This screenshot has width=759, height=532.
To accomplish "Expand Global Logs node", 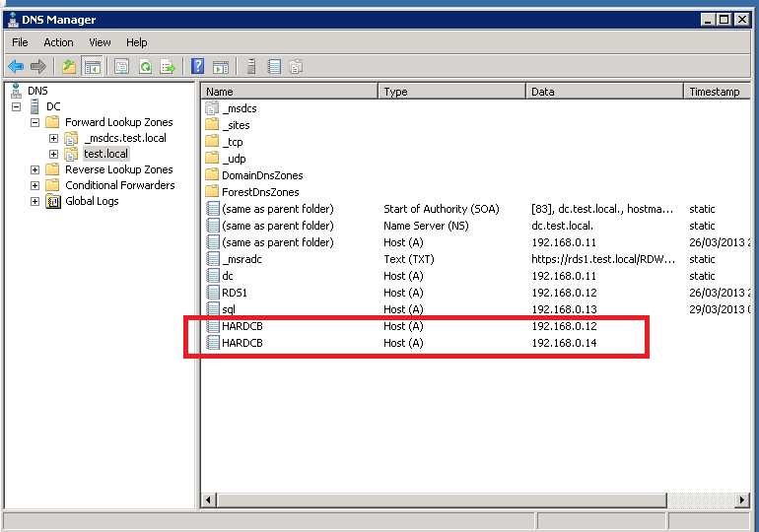I will [34, 201].
